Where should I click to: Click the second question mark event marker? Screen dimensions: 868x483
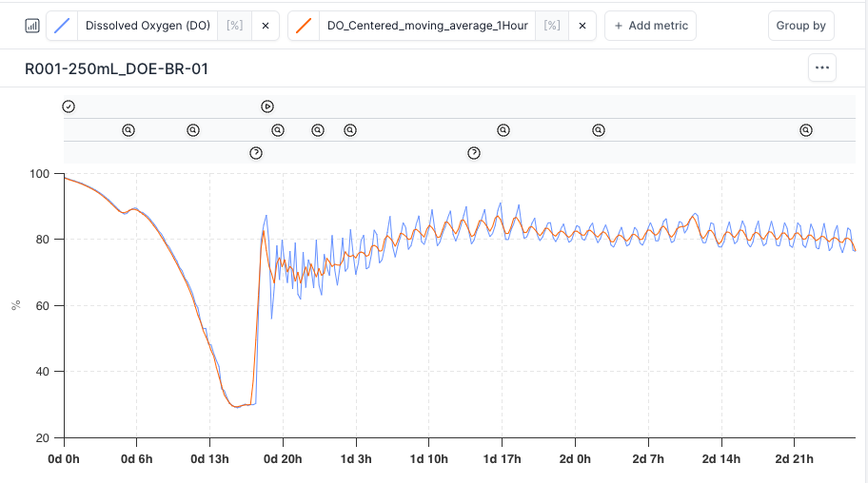[x=474, y=153]
